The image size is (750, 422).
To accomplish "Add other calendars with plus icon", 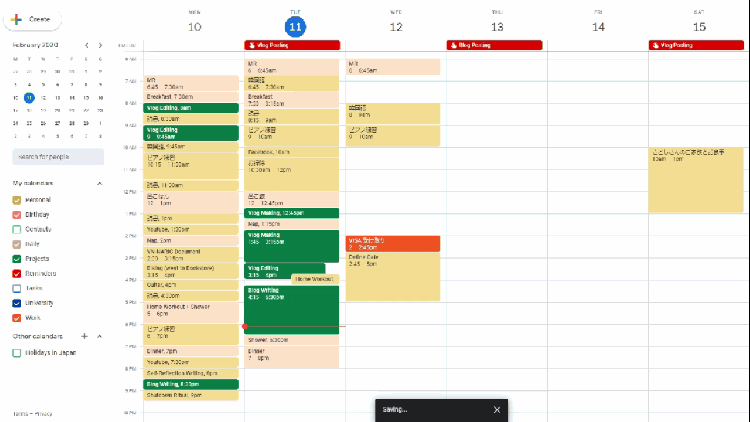I will click(85, 336).
